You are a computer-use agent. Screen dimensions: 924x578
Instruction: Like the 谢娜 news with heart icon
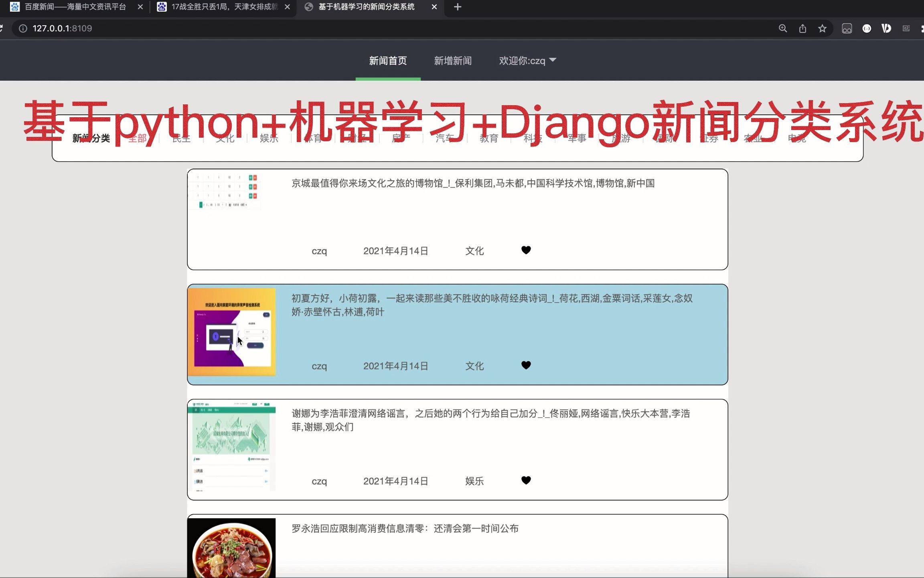click(x=526, y=480)
